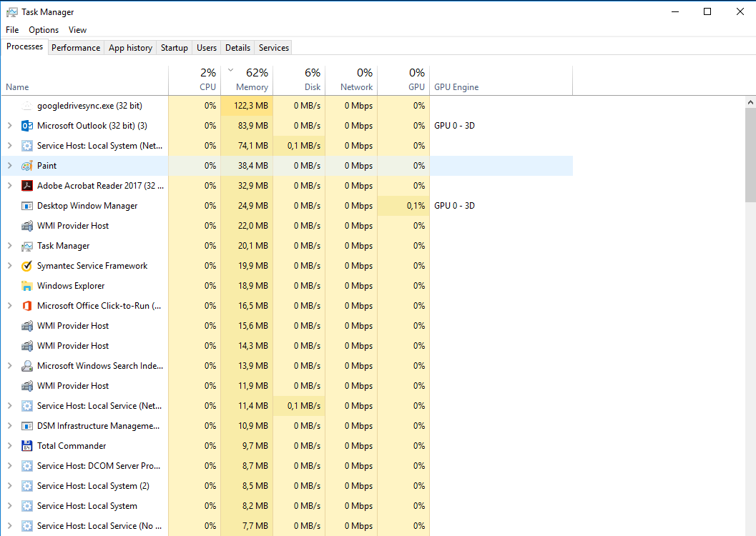The image size is (756, 536).
Task: Select the 122,3 MB memory cell
Action: (x=247, y=106)
